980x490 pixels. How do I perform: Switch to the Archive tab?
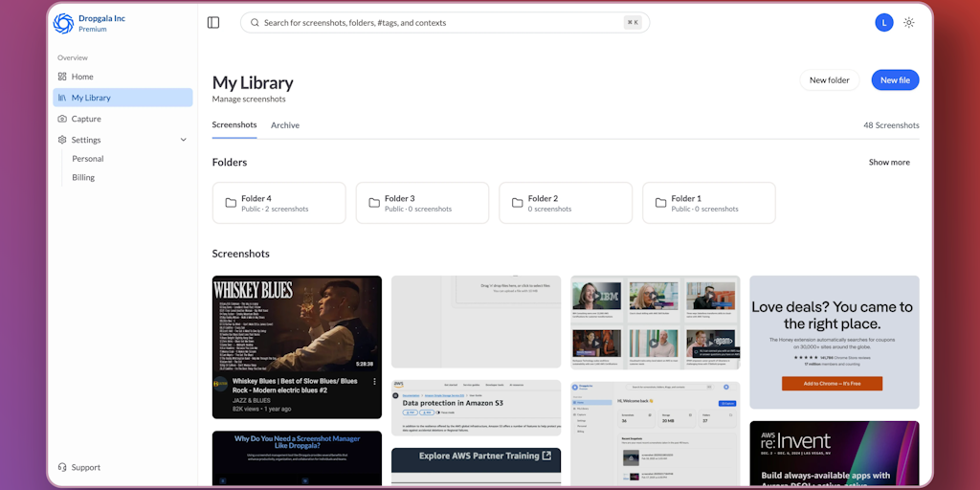tap(285, 125)
